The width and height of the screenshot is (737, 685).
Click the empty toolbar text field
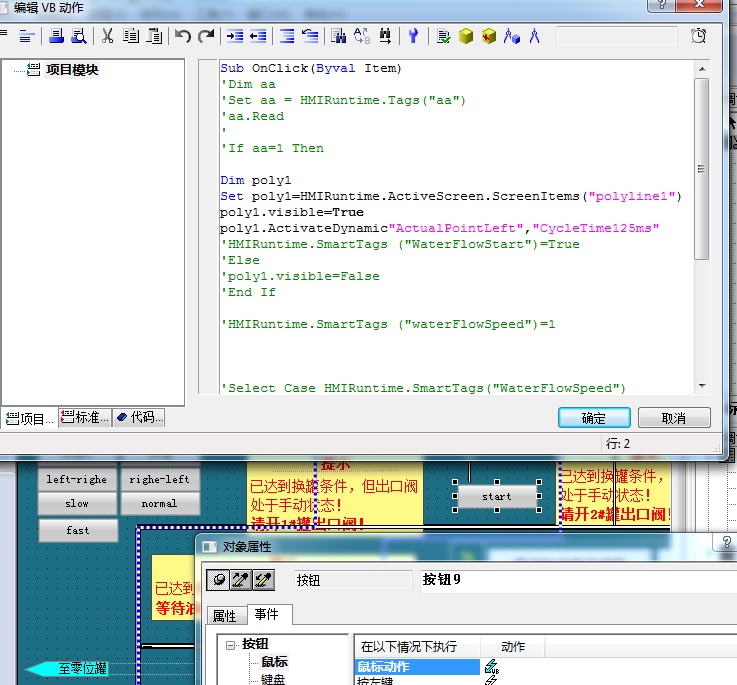[x=617, y=36]
